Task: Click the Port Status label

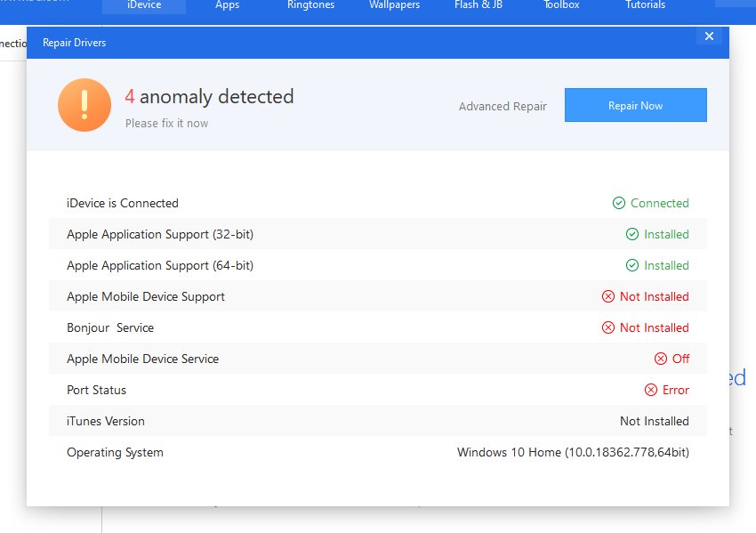Action: [96, 390]
